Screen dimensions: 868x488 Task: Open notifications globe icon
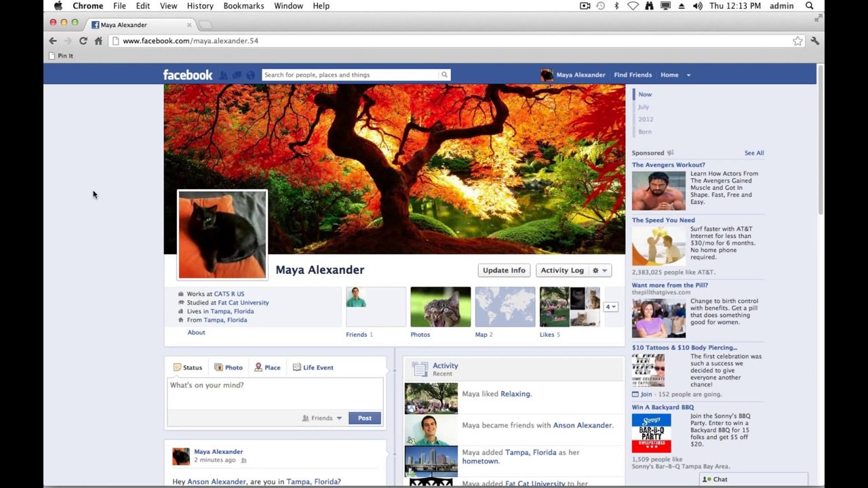click(250, 75)
